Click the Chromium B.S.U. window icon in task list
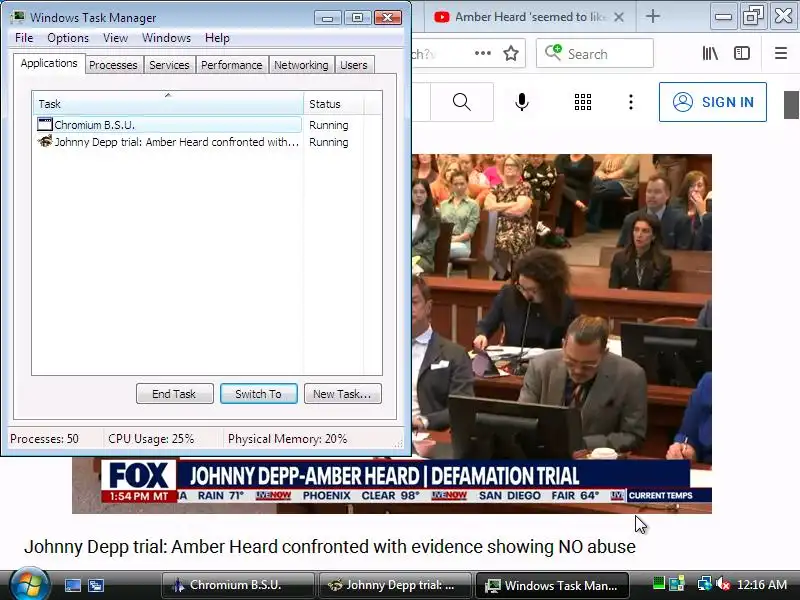This screenshot has width=800, height=600. (x=45, y=124)
